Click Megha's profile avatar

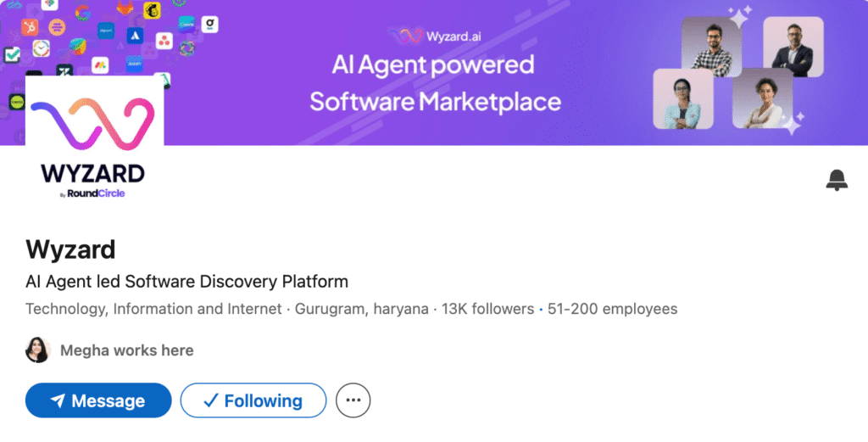(38, 350)
